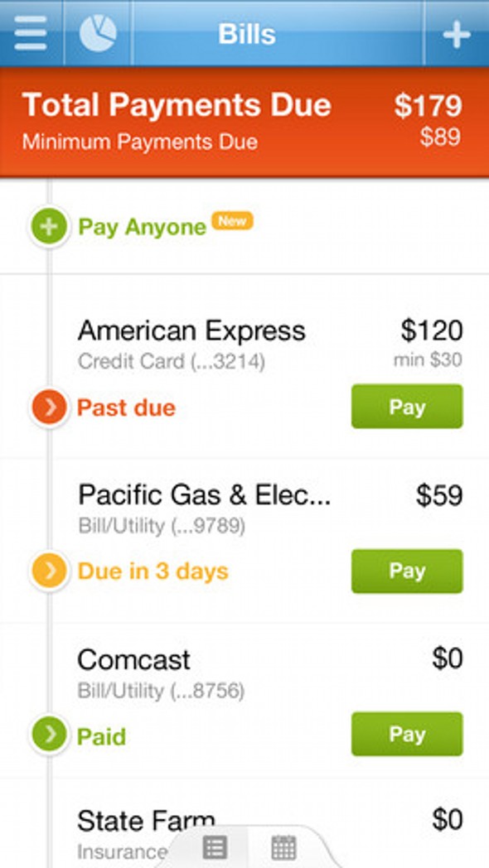
Task: Tap the Bills header title
Action: (247, 34)
